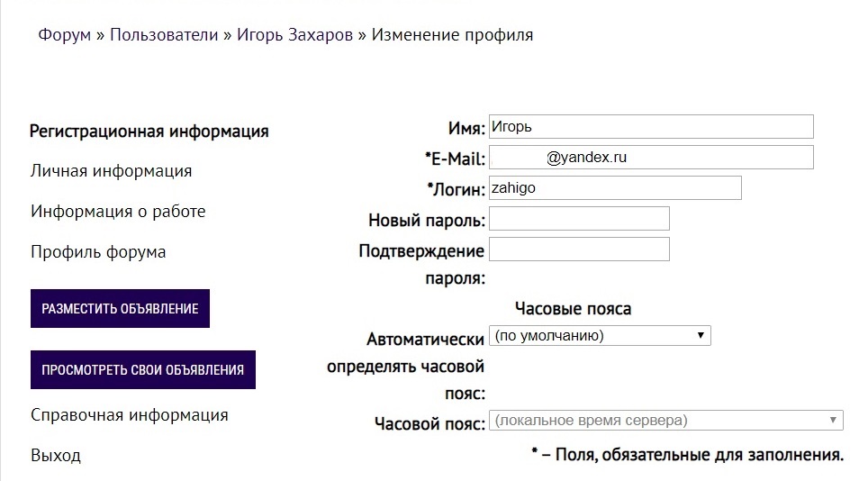Focus the Имя field containing Игорь
The image size is (868, 481).
(650, 127)
